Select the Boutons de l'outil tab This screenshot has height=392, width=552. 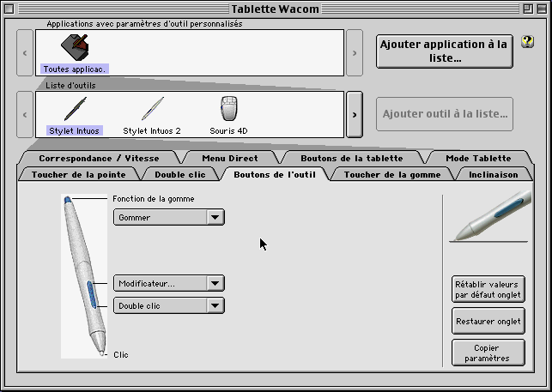point(275,174)
